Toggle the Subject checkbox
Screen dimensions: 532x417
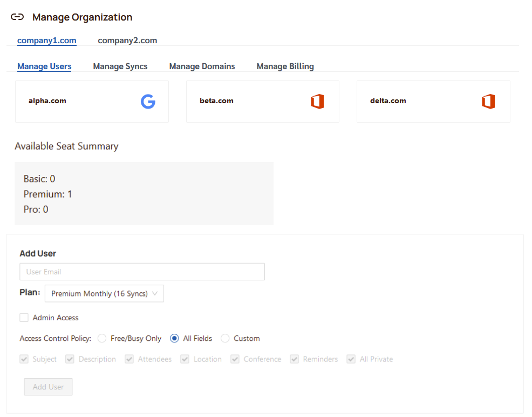coord(24,359)
